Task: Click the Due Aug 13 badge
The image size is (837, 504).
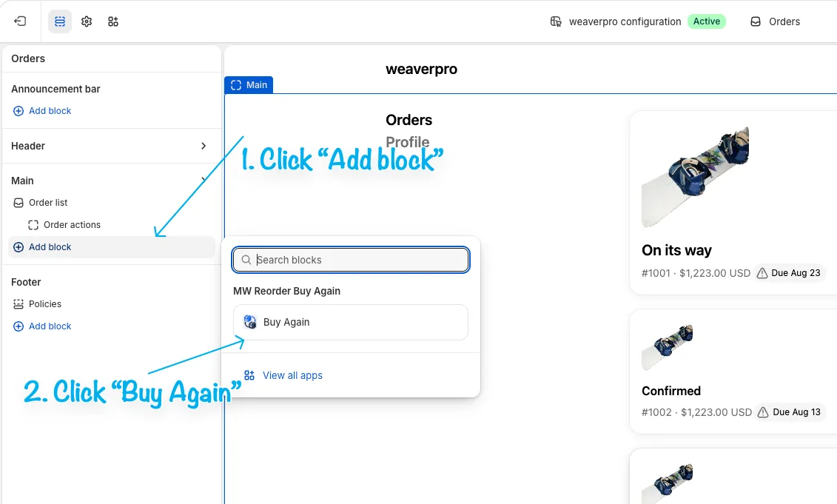Action: pos(790,412)
